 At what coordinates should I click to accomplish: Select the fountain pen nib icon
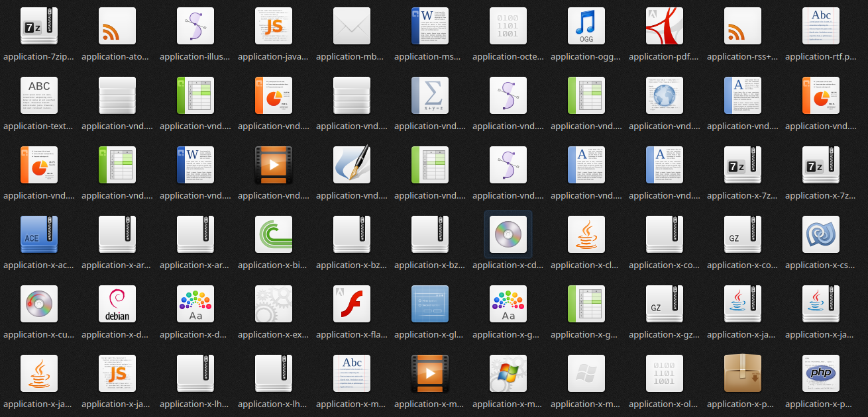(352, 165)
